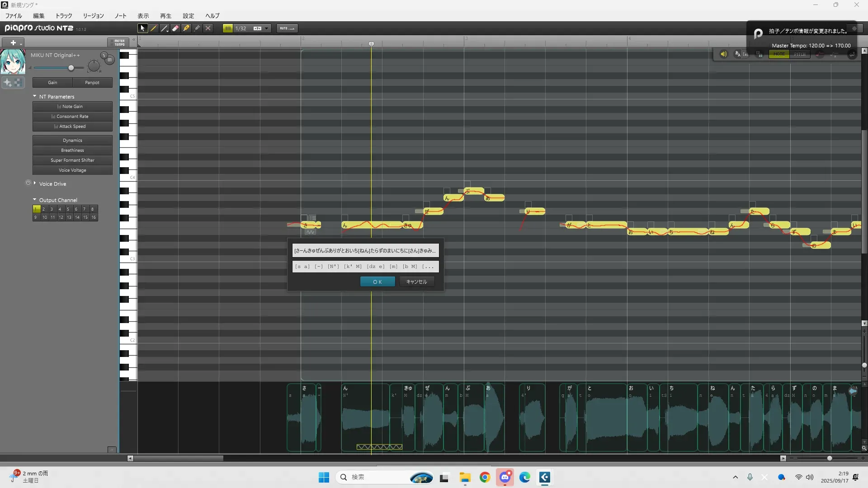Click the track volume slider handle
Screen dimensions: 868x488
click(71, 68)
